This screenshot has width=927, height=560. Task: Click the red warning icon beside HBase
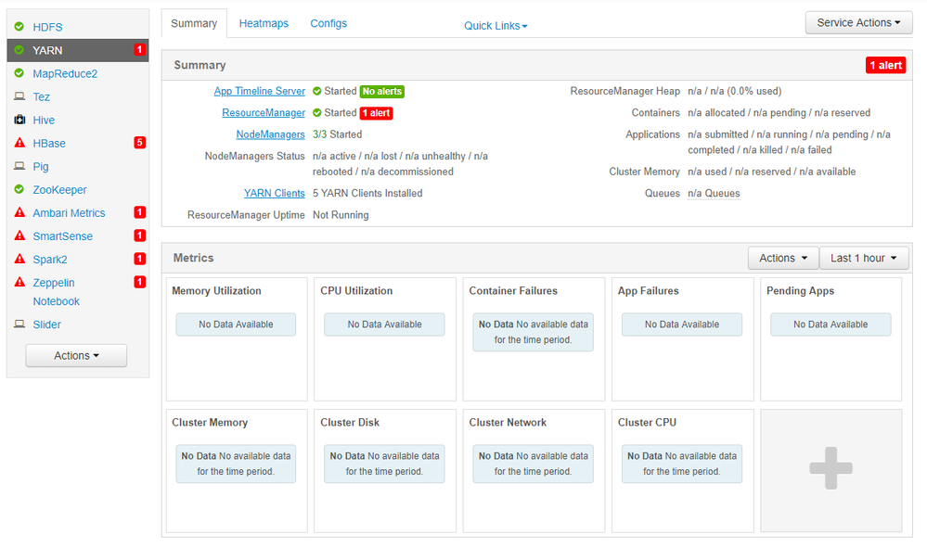point(19,144)
